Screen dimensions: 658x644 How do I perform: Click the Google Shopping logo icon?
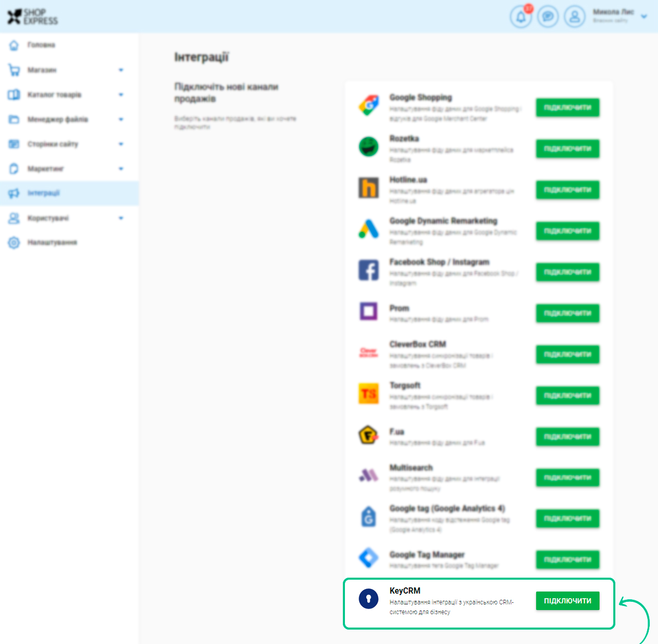click(x=369, y=105)
